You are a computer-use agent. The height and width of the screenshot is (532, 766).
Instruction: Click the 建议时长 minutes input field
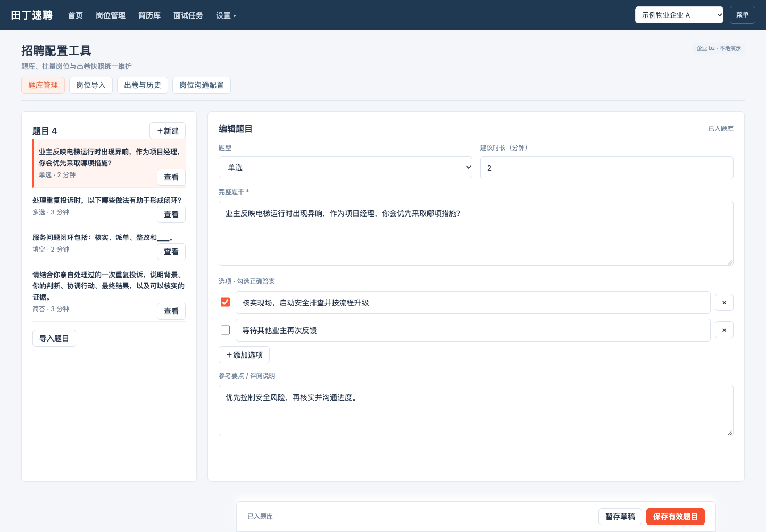pos(607,168)
